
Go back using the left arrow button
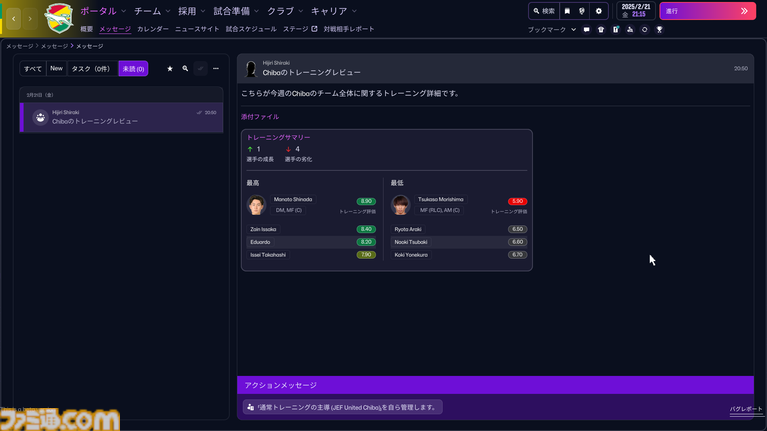click(x=13, y=19)
